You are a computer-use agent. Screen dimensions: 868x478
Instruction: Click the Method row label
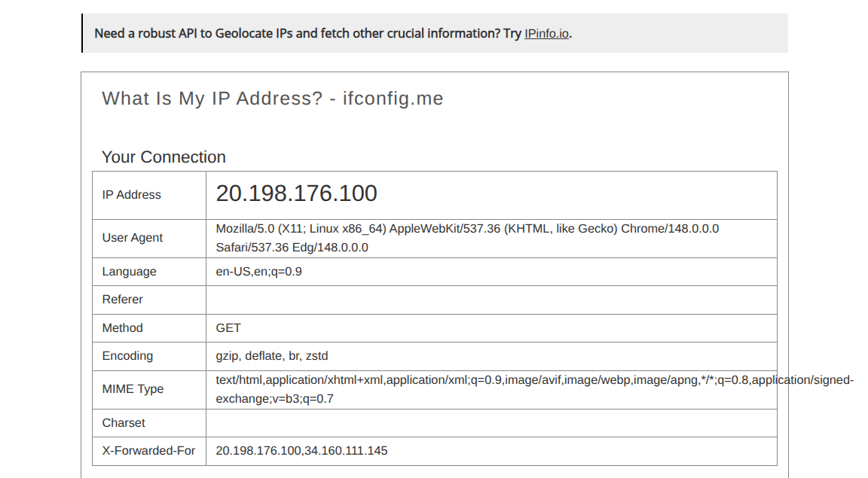pyautogui.click(x=122, y=328)
